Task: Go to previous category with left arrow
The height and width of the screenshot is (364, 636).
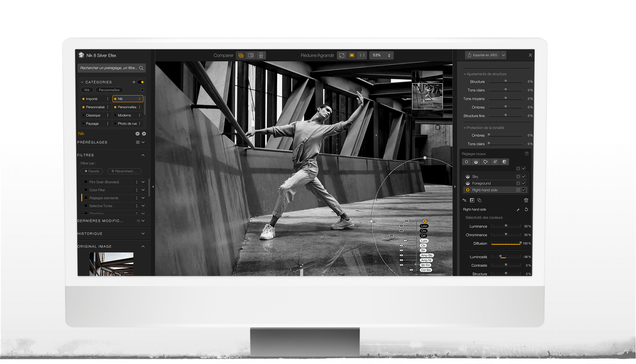Action: [137, 133]
